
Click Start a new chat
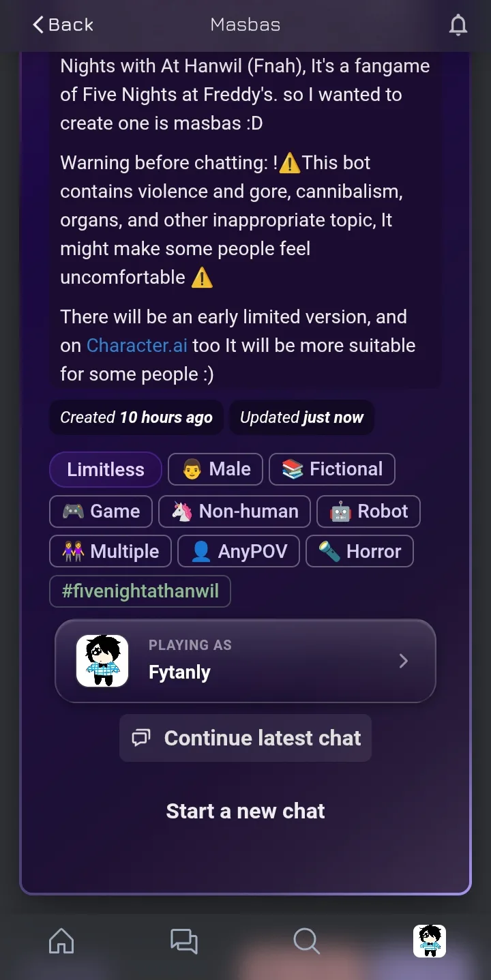(x=245, y=811)
